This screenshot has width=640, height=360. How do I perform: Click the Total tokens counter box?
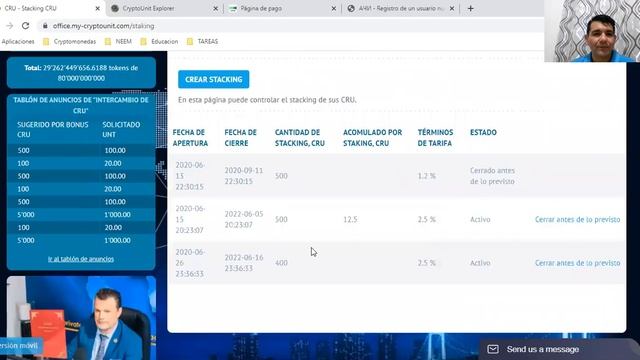(81, 73)
